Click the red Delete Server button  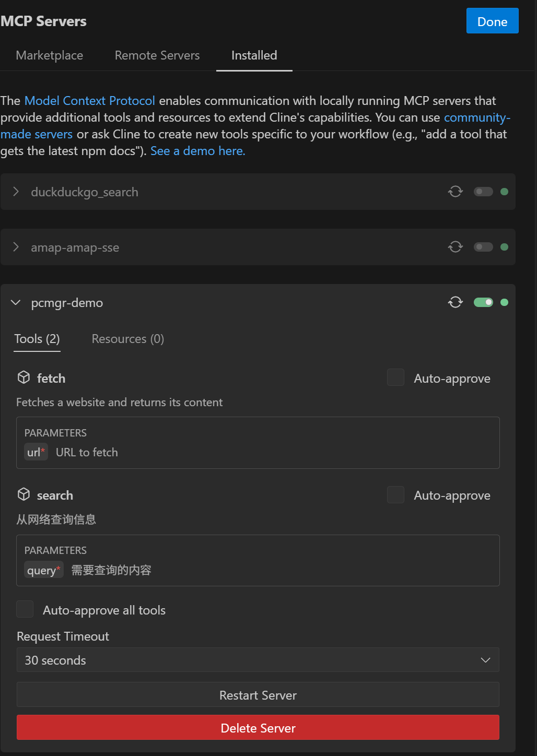[258, 728]
